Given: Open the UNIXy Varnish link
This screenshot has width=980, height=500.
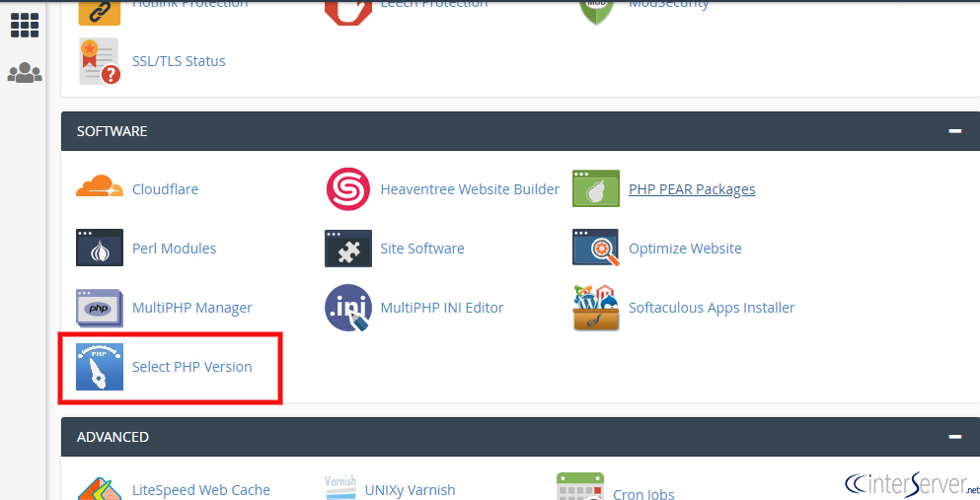Looking at the screenshot, I should pos(410,491).
